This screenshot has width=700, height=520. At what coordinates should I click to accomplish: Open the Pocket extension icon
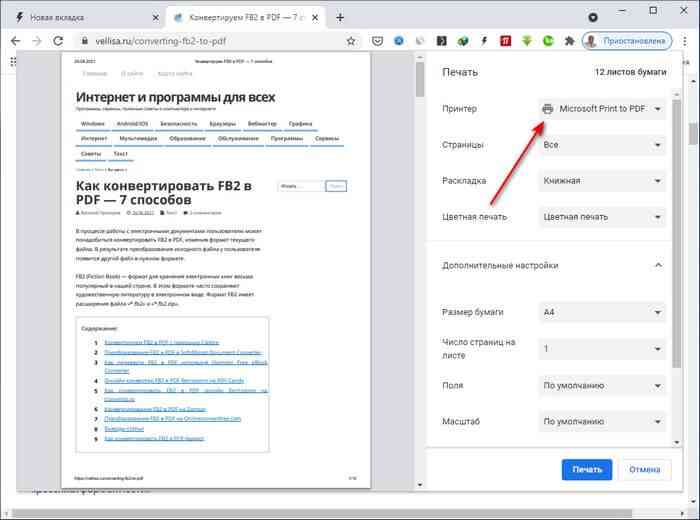377,41
